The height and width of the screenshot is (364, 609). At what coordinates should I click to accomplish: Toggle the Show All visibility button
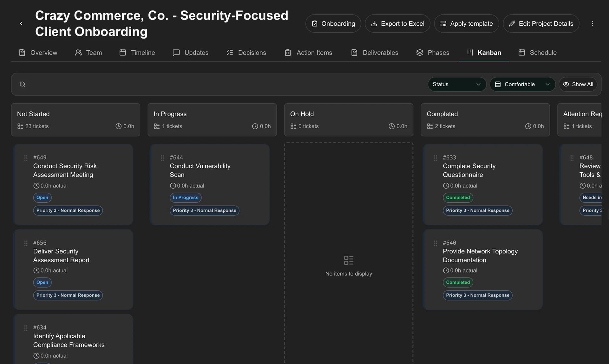pos(578,84)
